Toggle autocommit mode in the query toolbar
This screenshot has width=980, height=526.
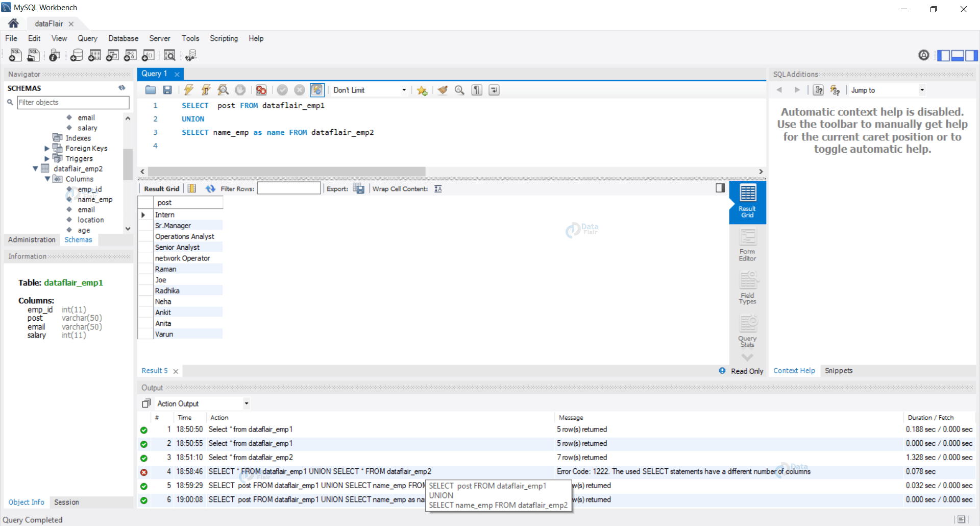(x=317, y=90)
